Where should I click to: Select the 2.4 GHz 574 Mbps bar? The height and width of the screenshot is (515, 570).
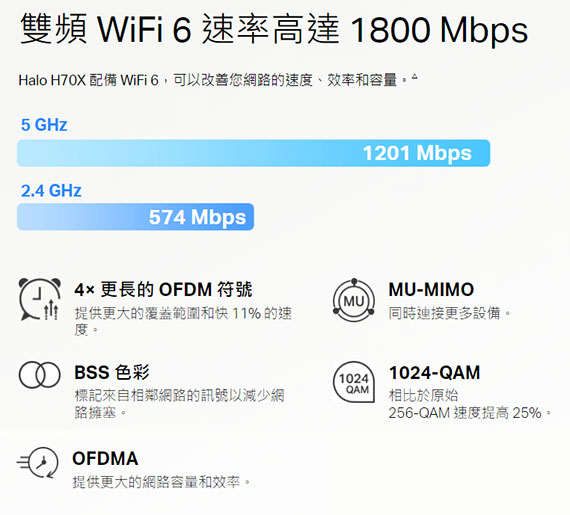click(135, 217)
